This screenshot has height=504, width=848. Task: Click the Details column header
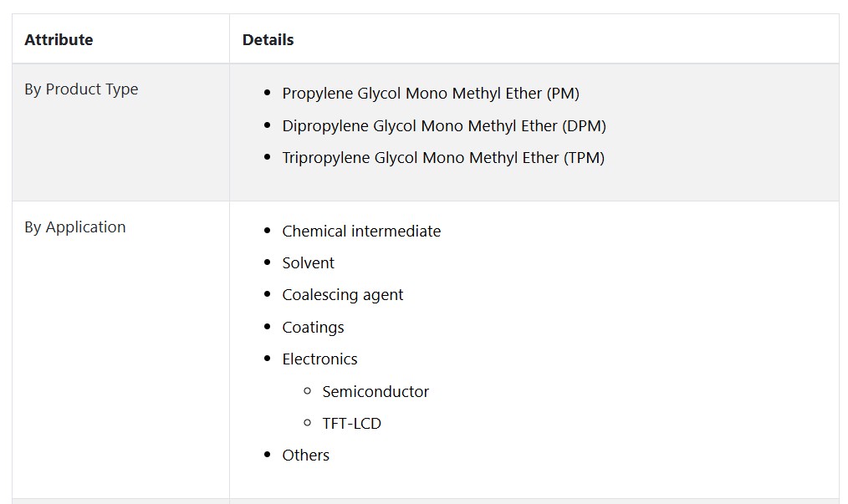[268, 39]
